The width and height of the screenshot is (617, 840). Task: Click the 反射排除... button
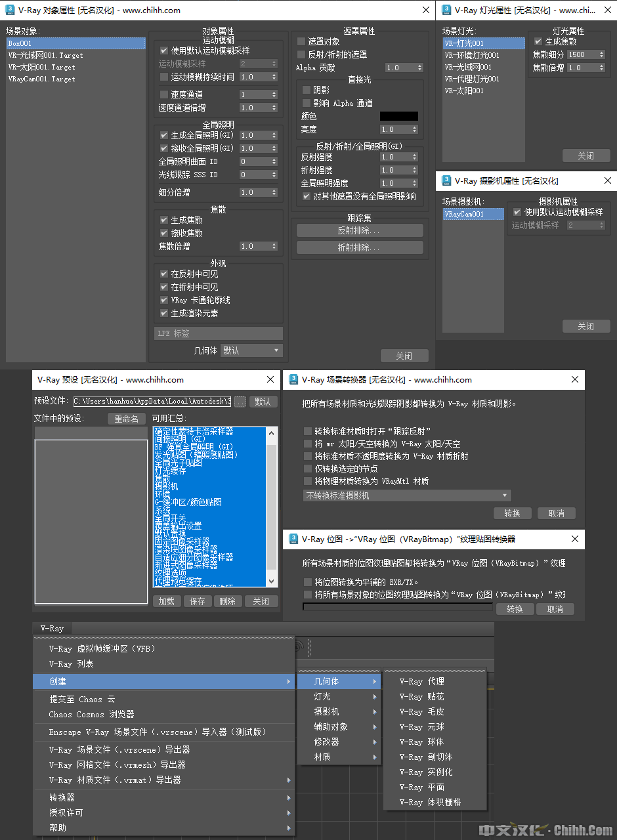coord(360,231)
